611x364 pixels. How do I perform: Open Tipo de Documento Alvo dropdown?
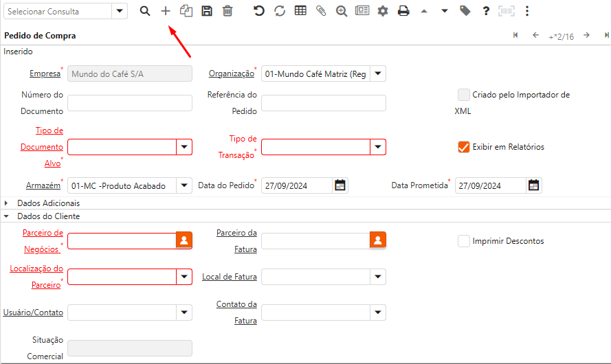pos(184,147)
